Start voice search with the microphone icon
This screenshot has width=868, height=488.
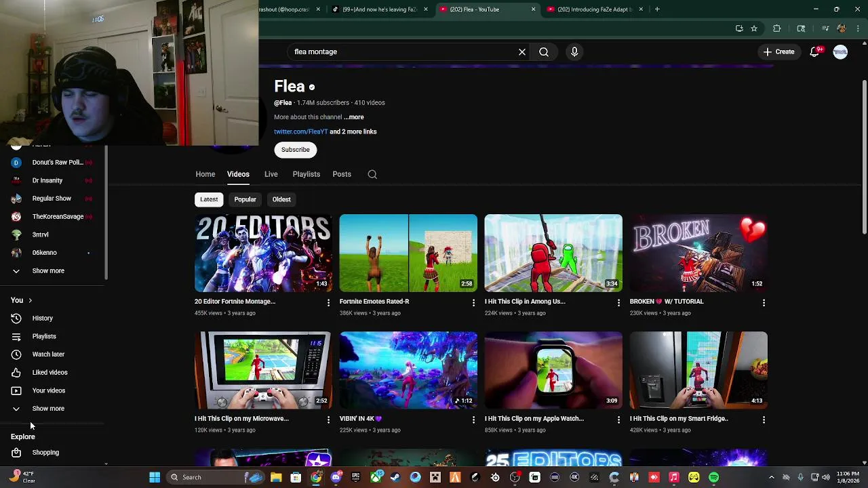point(574,52)
